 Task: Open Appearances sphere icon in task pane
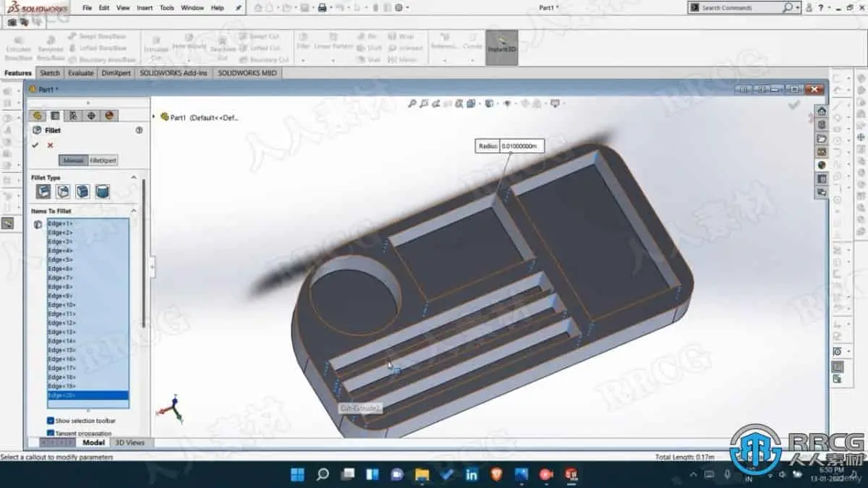(822, 166)
